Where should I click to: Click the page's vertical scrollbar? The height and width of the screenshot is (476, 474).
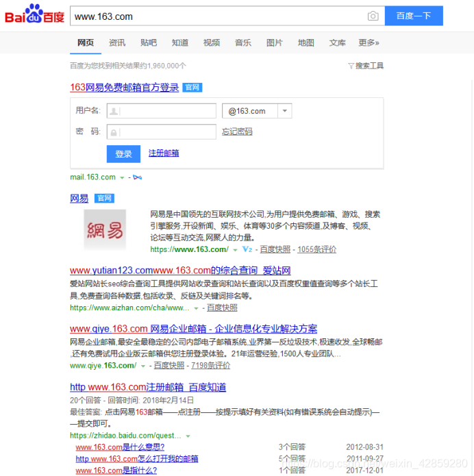tap(472, 277)
